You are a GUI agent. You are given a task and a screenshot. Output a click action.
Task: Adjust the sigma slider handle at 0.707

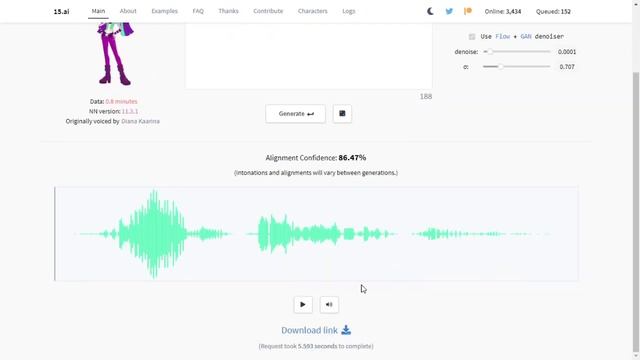[500, 67]
